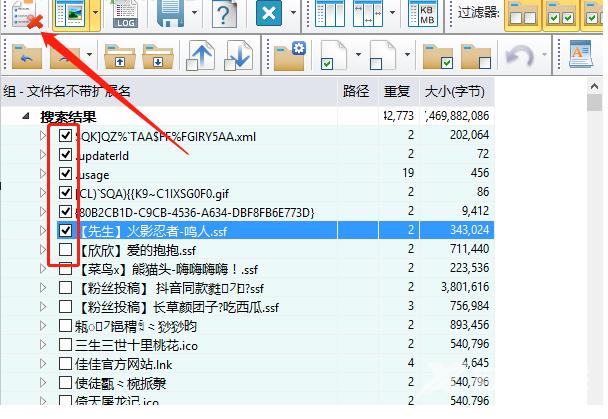Open the blue X icon dropdown arrow
The image size is (608, 419).
[x=293, y=12]
